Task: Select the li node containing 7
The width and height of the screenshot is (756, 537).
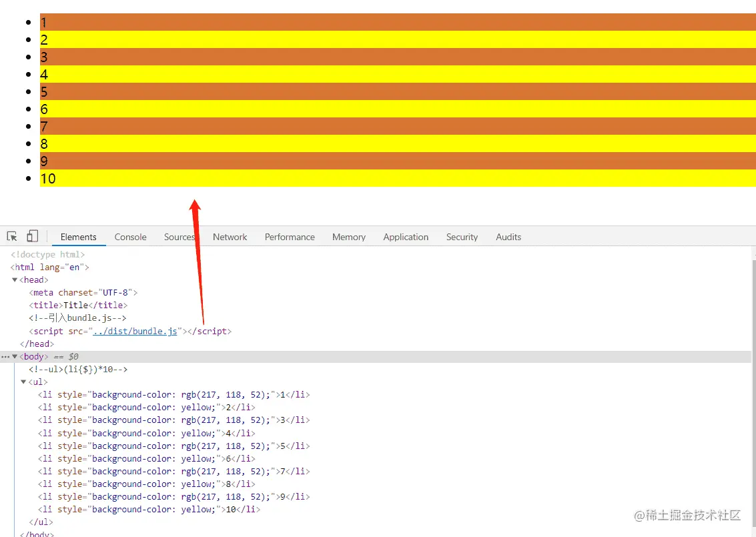Action: pyautogui.click(x=174, y=471)
